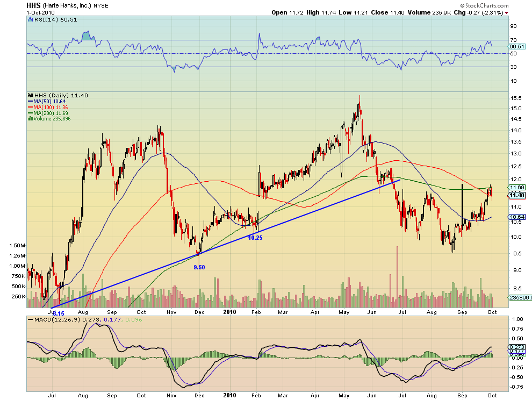The image size is (532, 400).
Task: Click the MACD 0.096 histogram value
Action: click(134, 319)
